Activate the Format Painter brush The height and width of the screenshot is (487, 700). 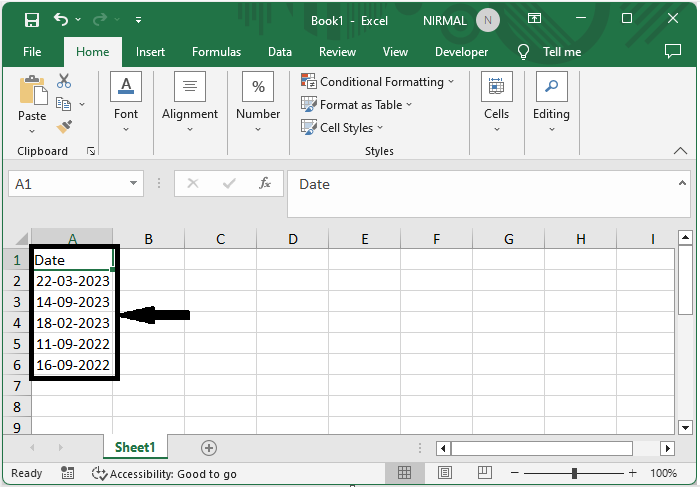[64, 126]
